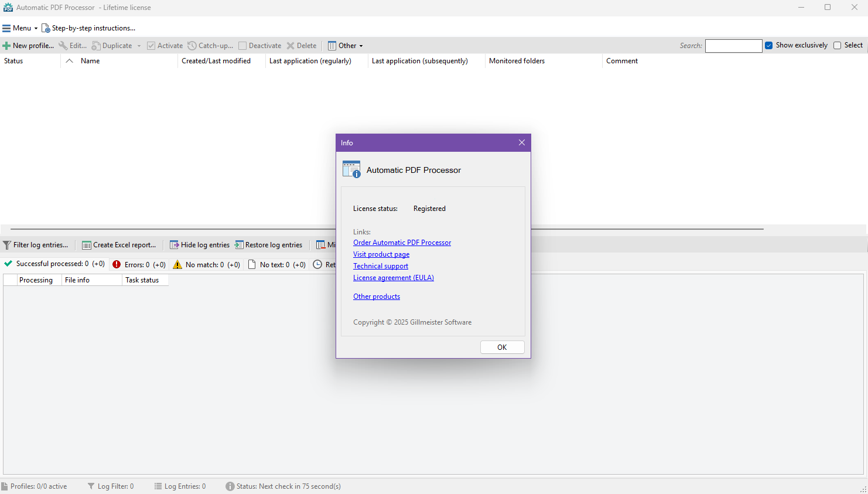Expand the Duplicate dropdown arrow

[x=139, y=46]
